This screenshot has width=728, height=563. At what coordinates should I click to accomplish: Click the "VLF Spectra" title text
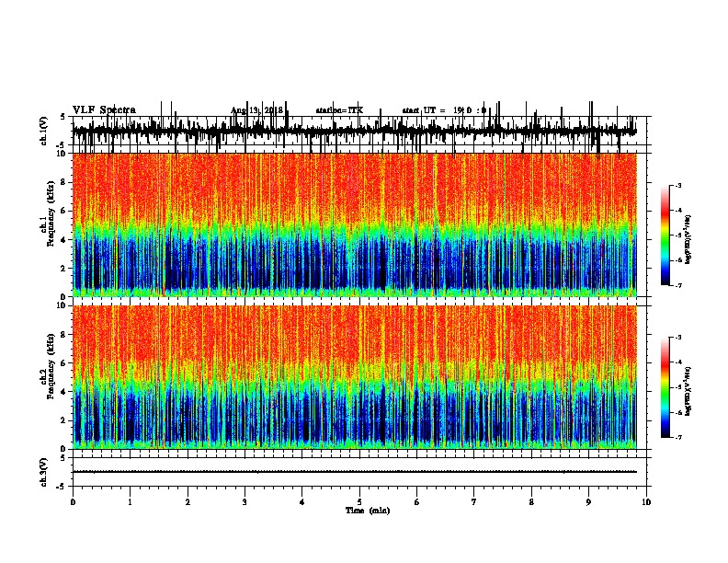[104, 110]
